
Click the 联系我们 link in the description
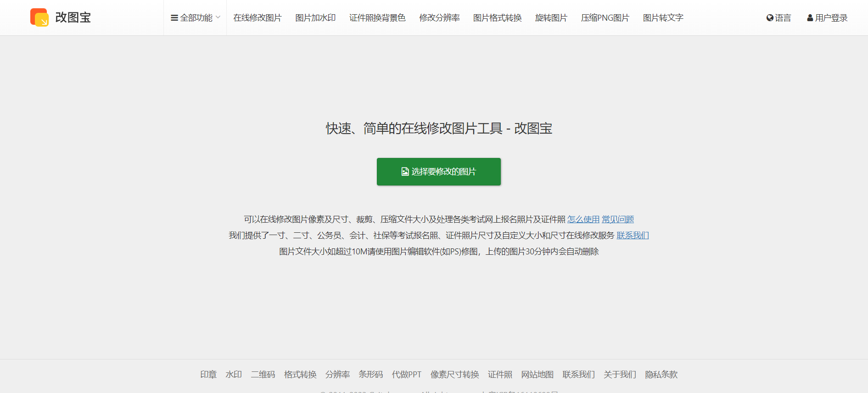point(633,236)
